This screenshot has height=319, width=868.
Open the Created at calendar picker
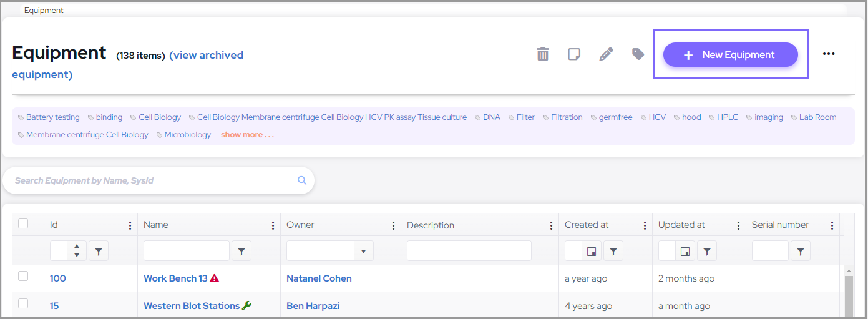tap(592, 251)
